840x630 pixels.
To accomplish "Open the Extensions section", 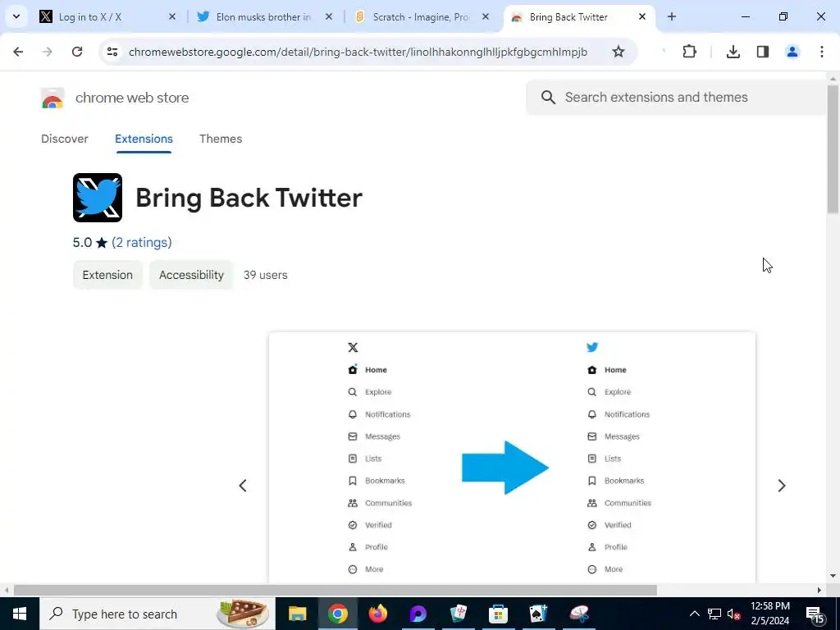I will click(x=144, y=139).
